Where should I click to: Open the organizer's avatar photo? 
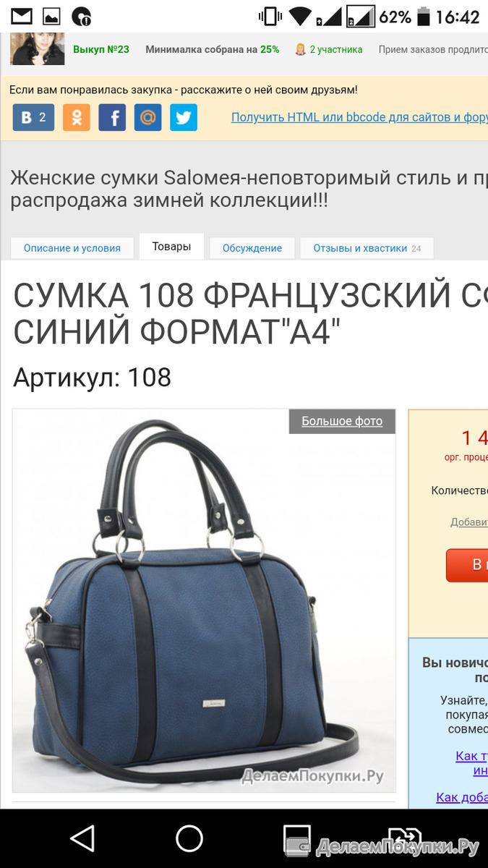tap(37, 48)
